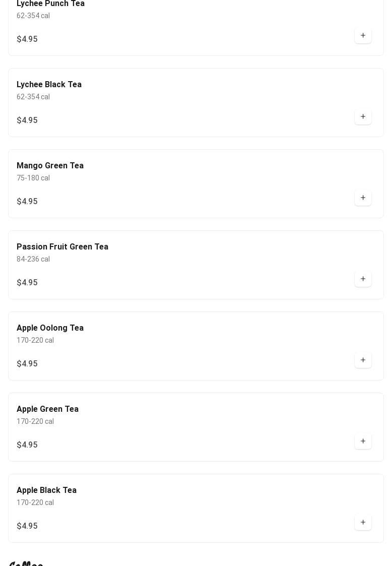Screen dimensions: 392x566
Task: Open Apple Oolong Tea product title
Action: [50, 328]
